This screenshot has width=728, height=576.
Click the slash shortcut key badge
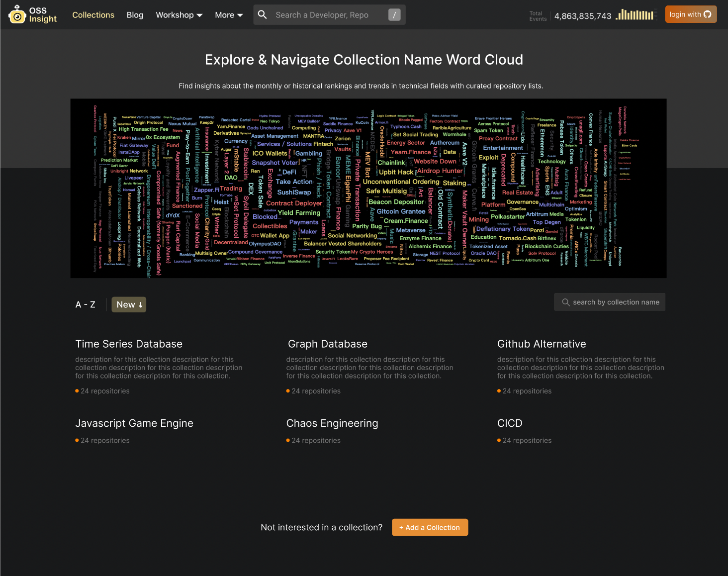(x=394, y=15)
